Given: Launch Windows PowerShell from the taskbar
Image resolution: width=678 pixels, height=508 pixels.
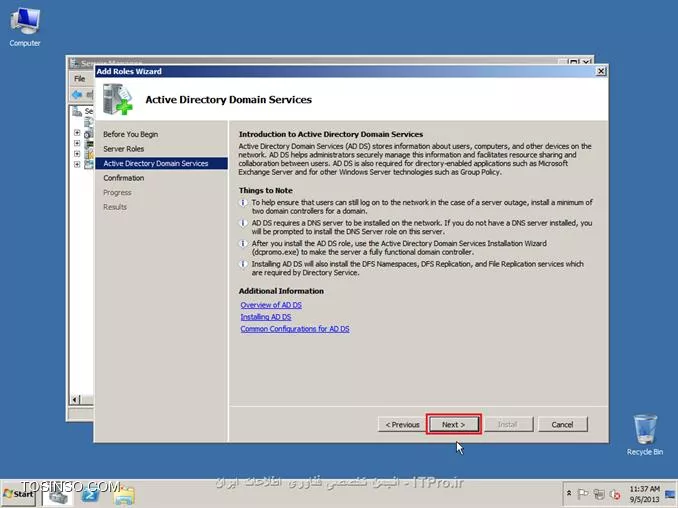Looking at the screenshot, I should [x=91, y=495].
